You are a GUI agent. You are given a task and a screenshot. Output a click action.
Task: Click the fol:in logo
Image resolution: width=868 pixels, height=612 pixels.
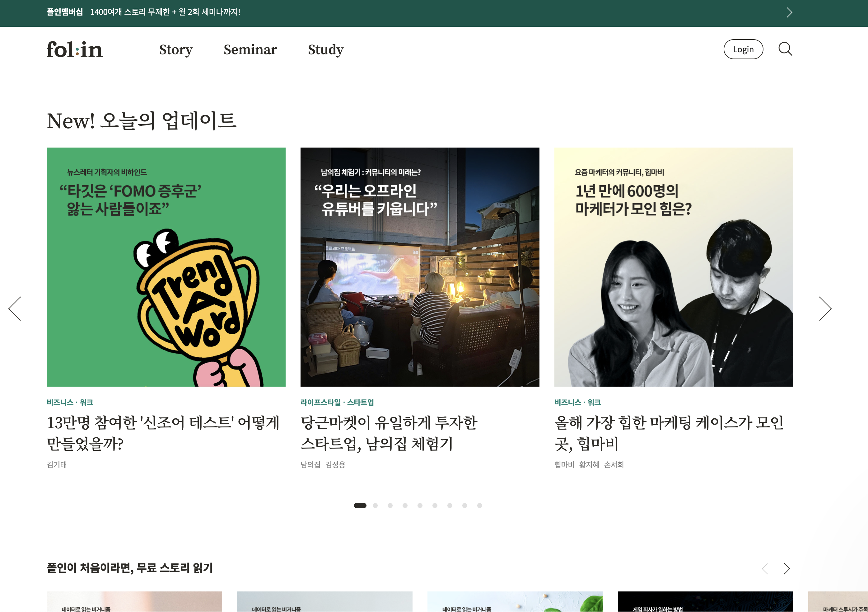point(74,49)
